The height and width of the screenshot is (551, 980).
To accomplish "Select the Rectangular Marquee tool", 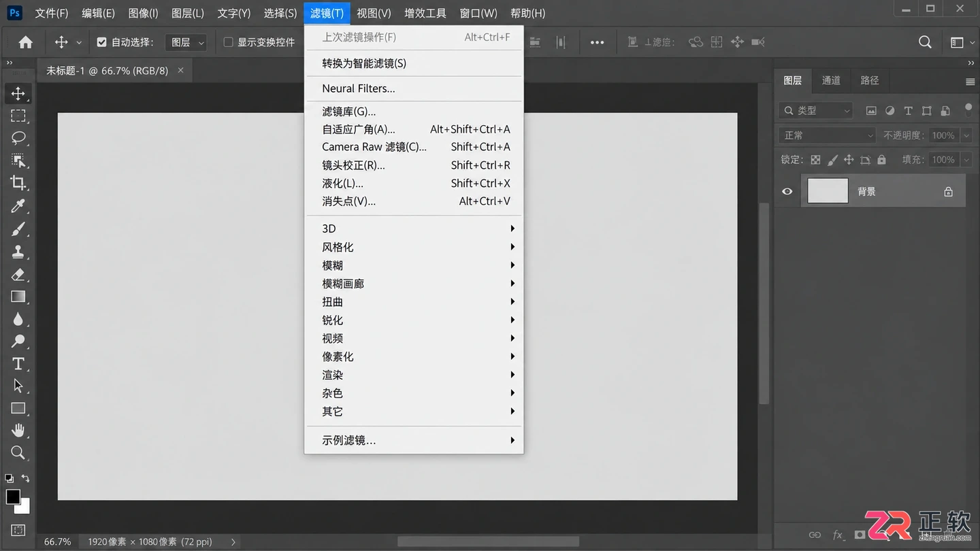I will [18, 116].
